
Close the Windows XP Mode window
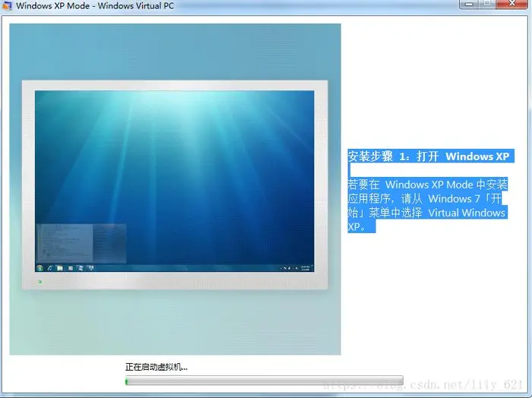click(512, 4)
